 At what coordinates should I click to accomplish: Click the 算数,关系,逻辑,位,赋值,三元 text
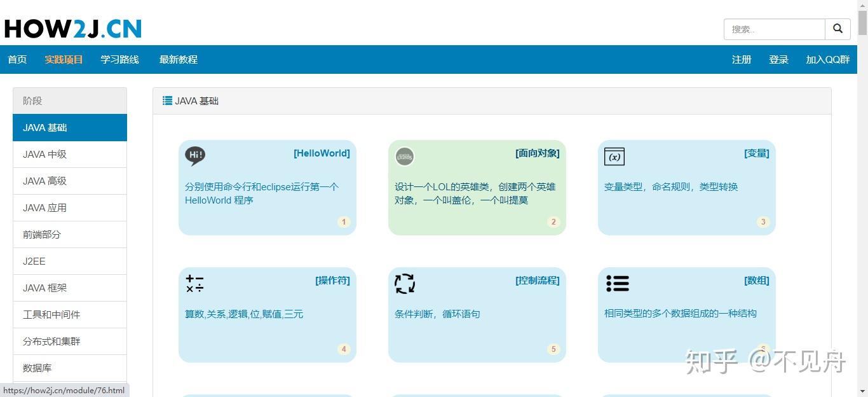244,314
